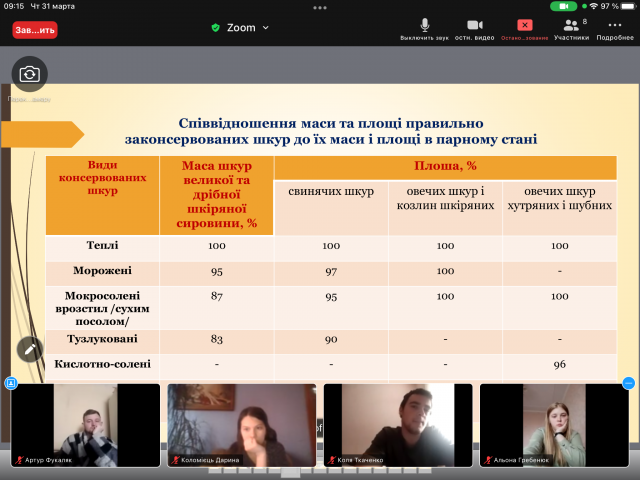
Task: Tap the iPad multitasking three dots
Action: 320,6
